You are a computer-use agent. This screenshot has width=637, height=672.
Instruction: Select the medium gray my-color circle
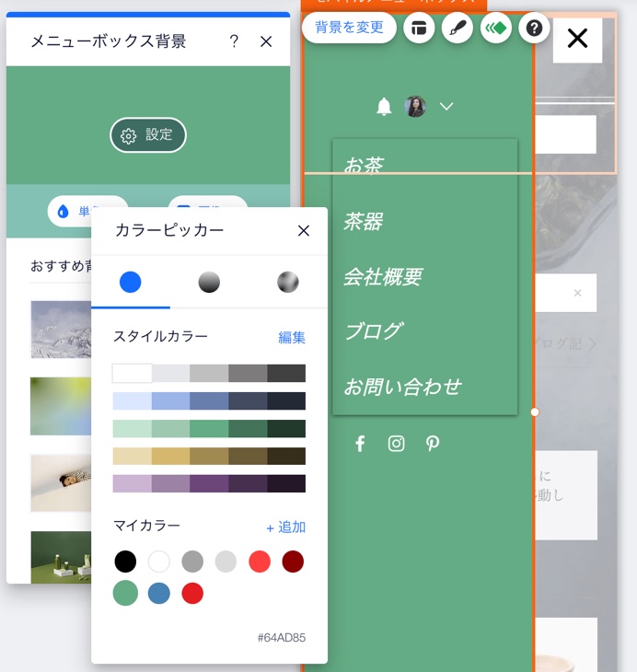pos(192,562)
